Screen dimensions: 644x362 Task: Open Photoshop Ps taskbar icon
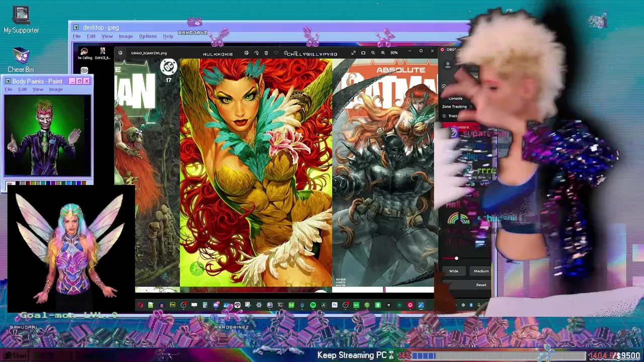pyautogui.click(x=335, y=305)
